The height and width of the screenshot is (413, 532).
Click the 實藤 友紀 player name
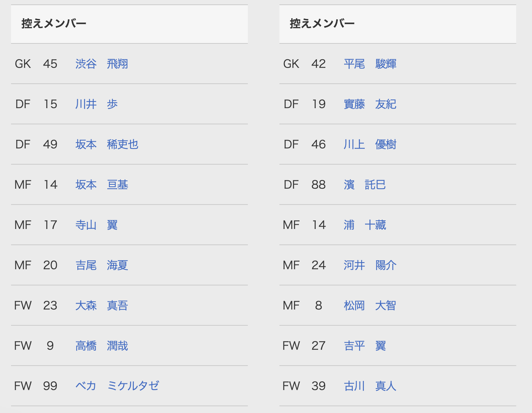(x=370, y=104)
